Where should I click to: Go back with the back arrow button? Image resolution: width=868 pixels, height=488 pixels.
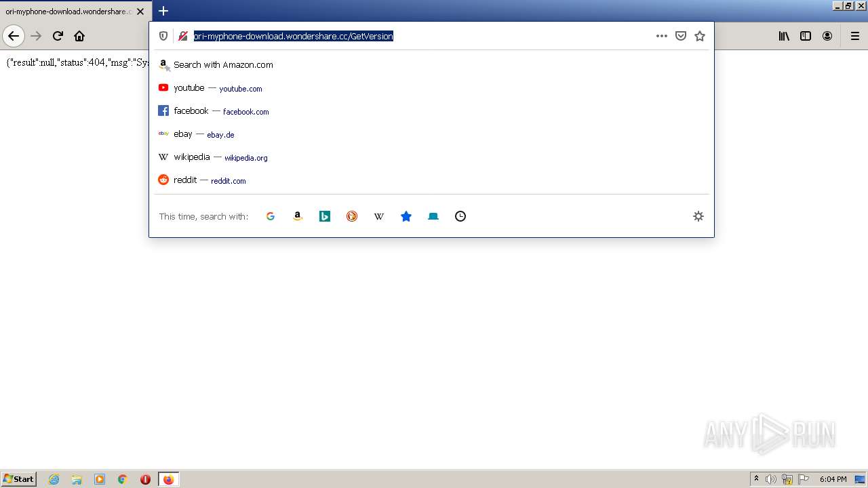click(14, 36)
